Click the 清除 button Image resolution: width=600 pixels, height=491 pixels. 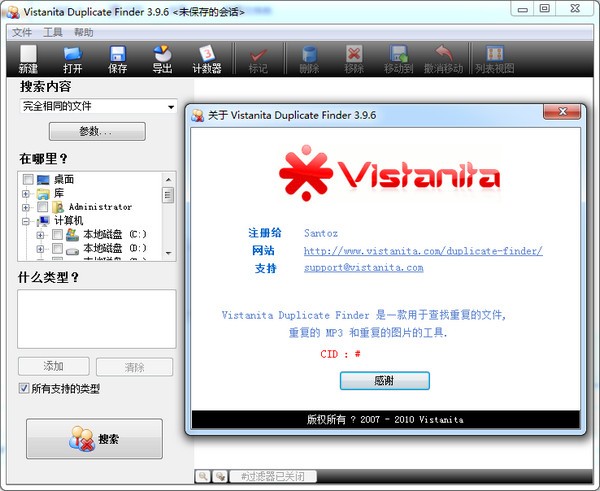(134, 367)
